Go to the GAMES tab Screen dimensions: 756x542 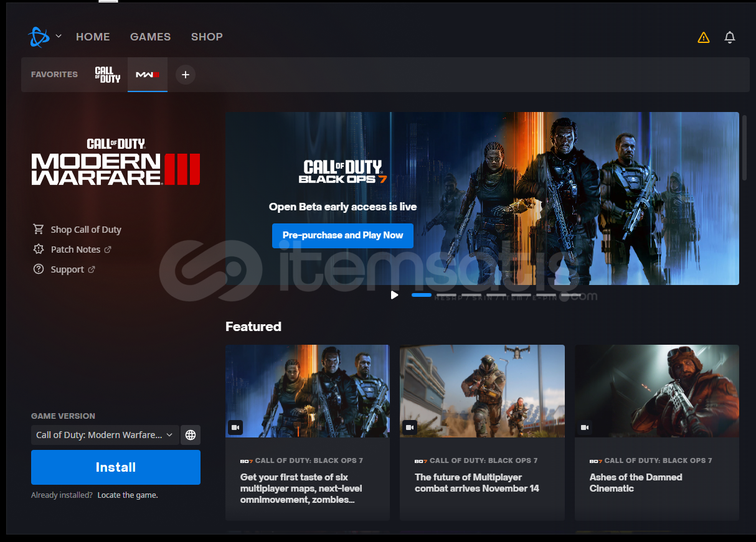tap(150, 37)
